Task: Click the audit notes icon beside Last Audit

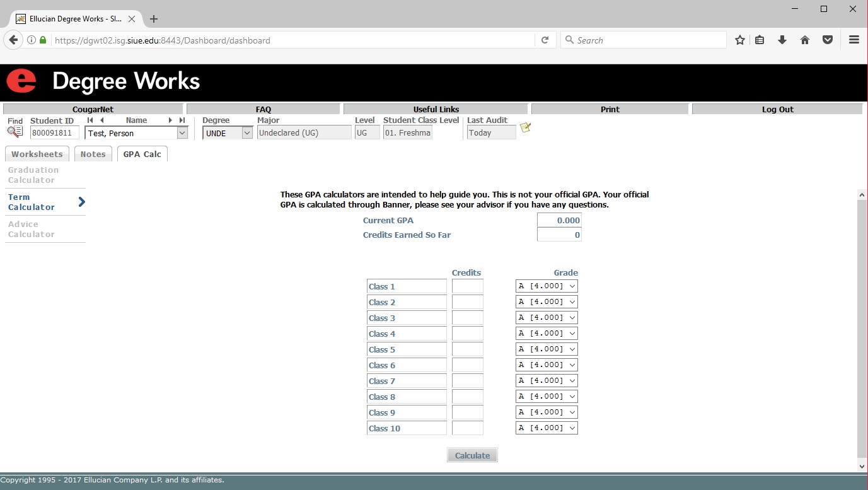Action: [525, 128]
